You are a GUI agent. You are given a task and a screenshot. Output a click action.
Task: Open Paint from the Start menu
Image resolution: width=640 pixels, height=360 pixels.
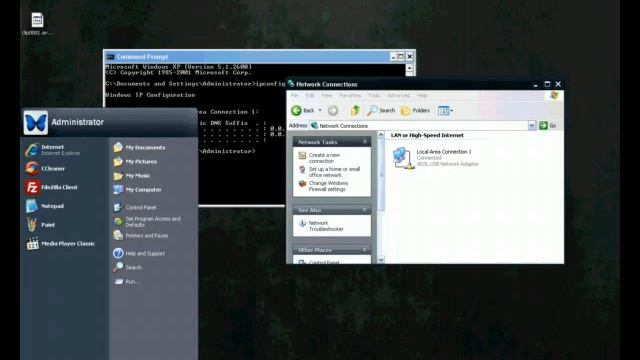(x=41, y=225)
